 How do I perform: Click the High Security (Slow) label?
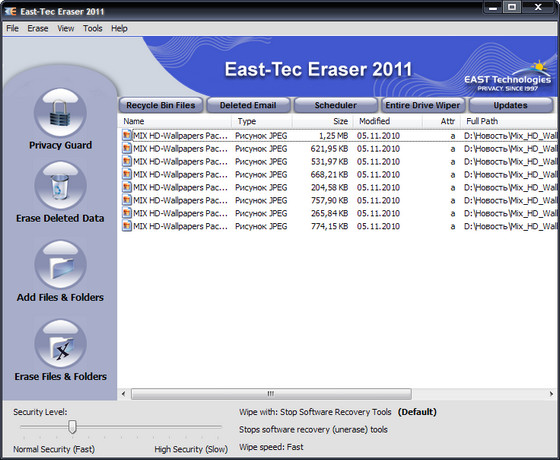click(x=191, y=449)
